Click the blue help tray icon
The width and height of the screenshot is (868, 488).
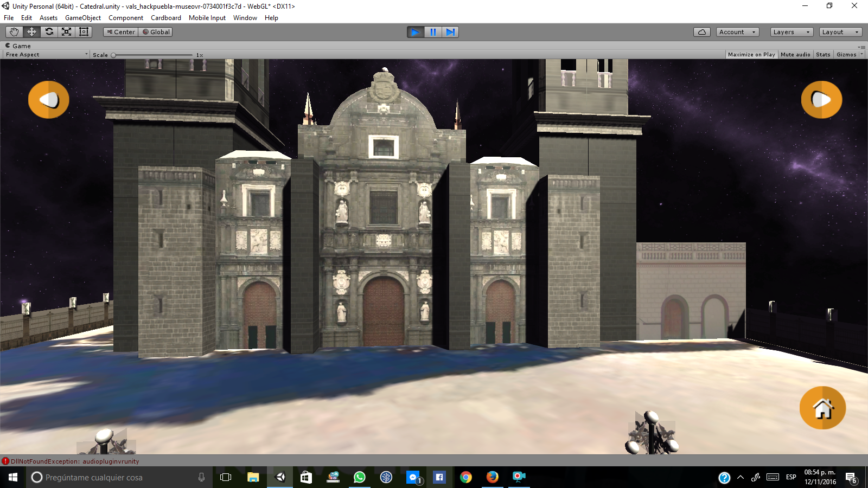click(x=724, y=478)
